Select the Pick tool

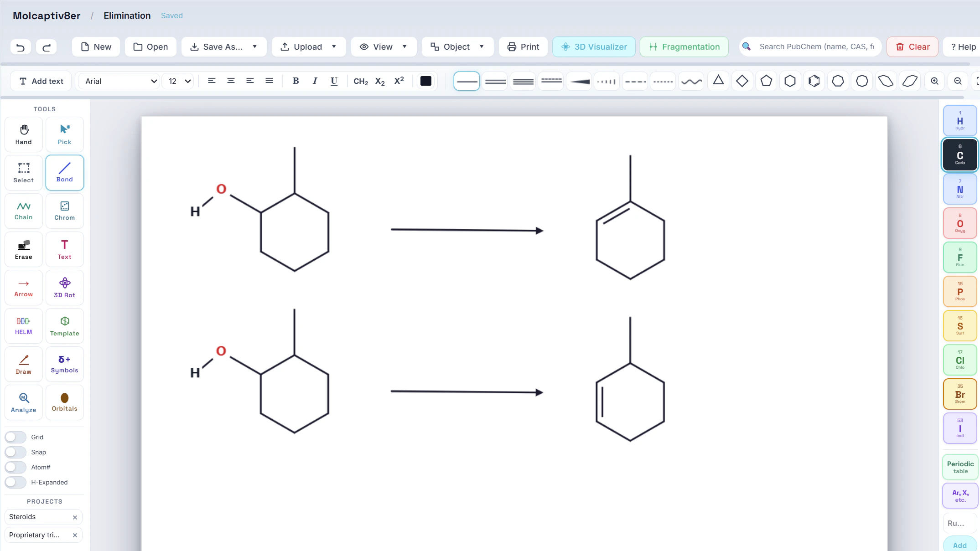(x=65, y=134)
